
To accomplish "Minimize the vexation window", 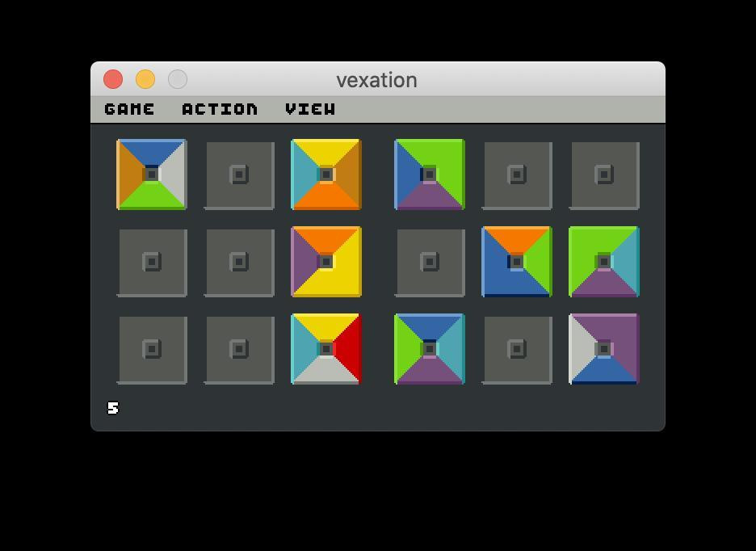I will coord(145,79).
